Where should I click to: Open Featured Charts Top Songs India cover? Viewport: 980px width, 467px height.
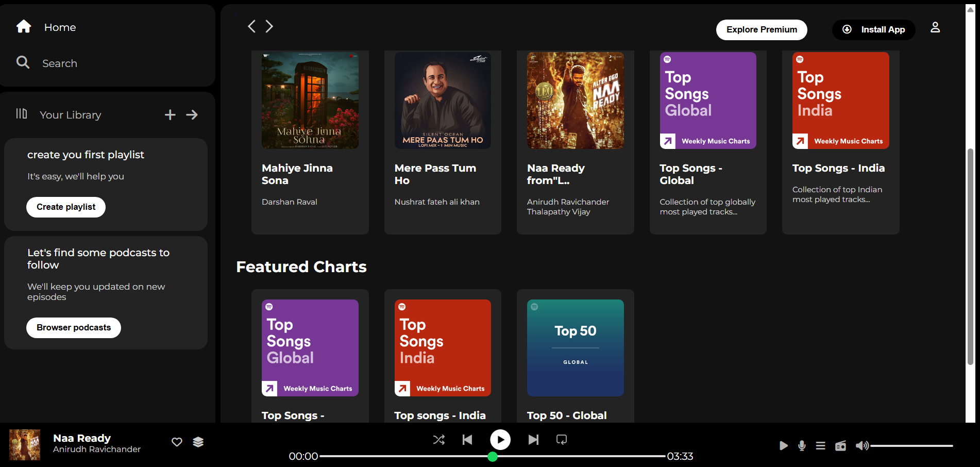click(443, 348)
